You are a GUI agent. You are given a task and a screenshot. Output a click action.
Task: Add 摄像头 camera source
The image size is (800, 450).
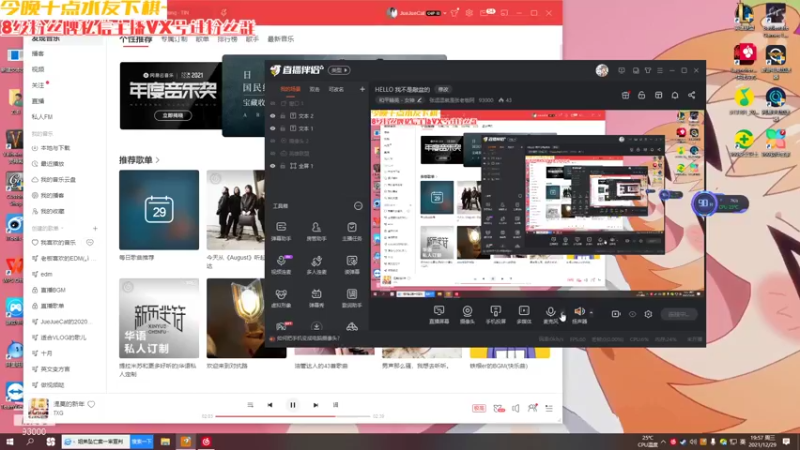tap(467, 314)
